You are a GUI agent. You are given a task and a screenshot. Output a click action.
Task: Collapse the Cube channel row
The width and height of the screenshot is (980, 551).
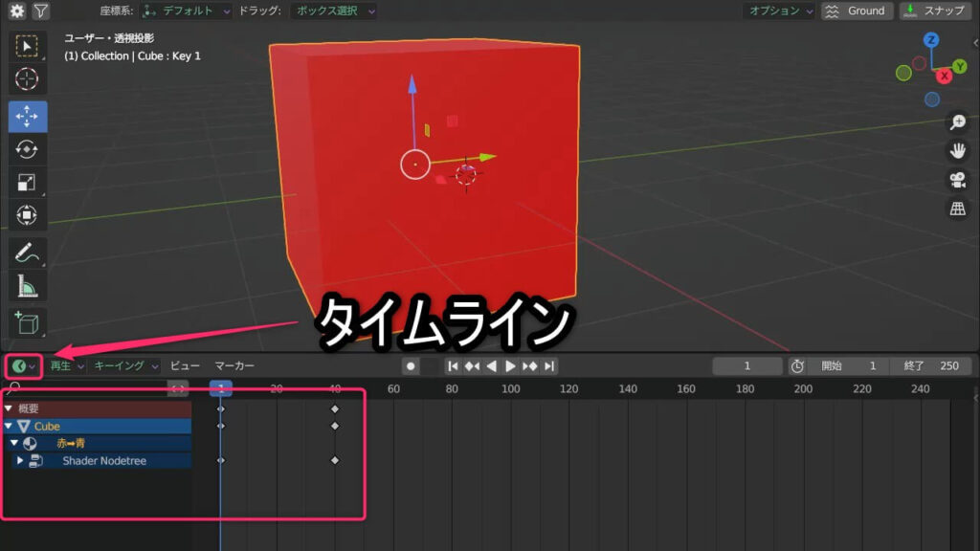click(9, 426)
